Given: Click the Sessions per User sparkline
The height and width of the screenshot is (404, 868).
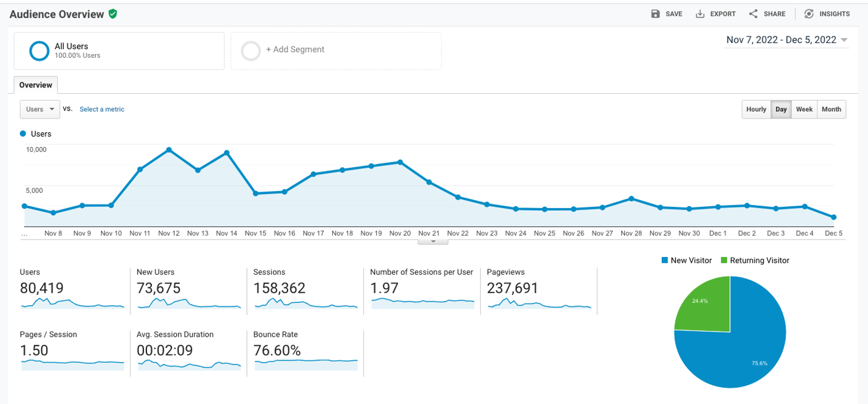Looking at the screenshot, I should (x=423, y=303).
